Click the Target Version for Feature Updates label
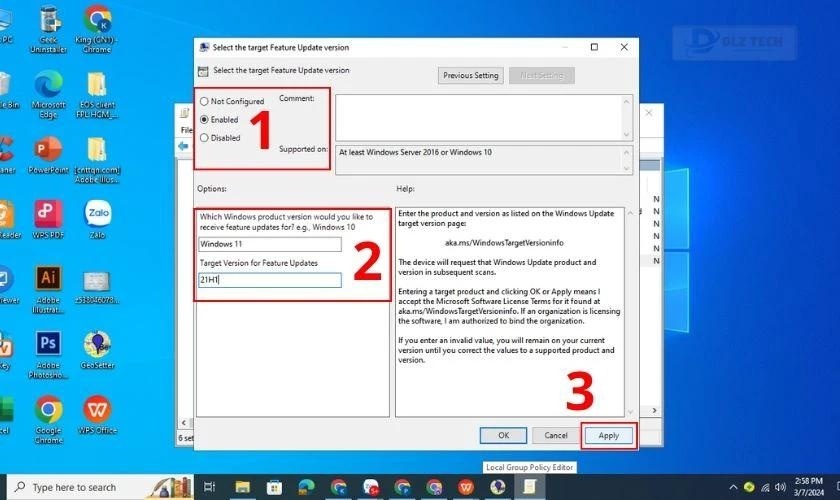Image resolution: width=840 pixels, height=500 pixels. pos(259,263)
